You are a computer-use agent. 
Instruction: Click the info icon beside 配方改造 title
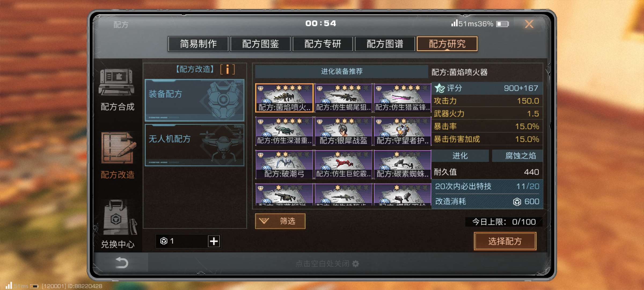227,69
